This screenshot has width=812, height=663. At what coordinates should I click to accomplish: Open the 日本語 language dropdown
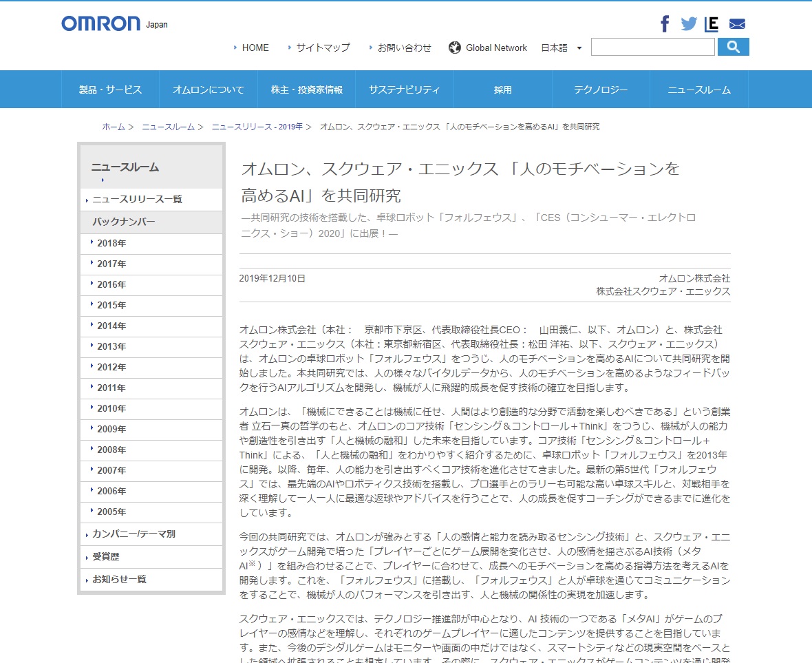click(562, 48)
